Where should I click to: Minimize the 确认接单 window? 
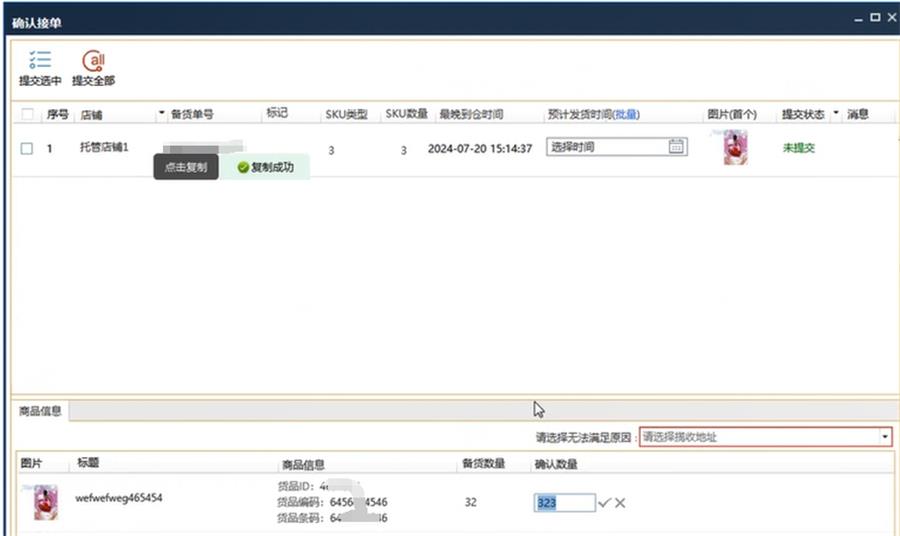(x=858, y=19)
